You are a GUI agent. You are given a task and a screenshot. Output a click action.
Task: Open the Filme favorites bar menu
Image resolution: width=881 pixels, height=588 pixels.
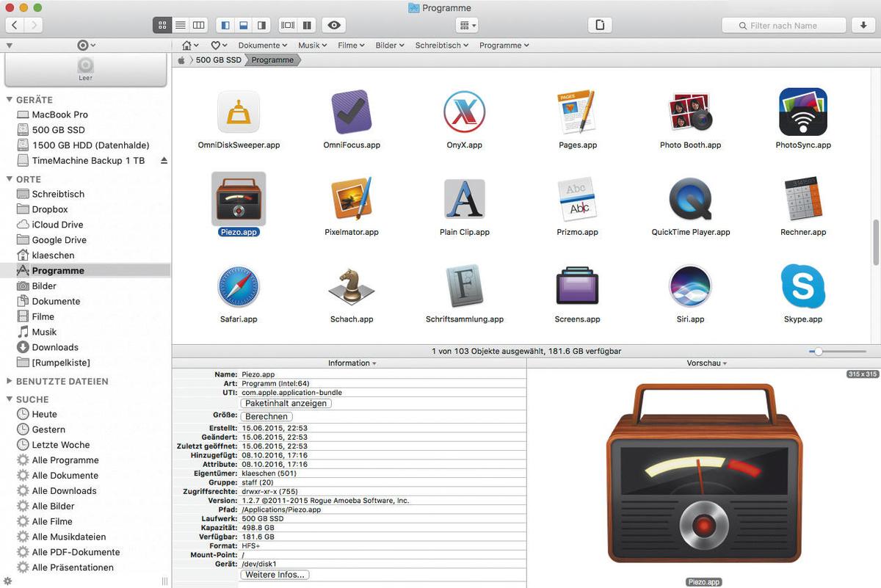[352, 46]
